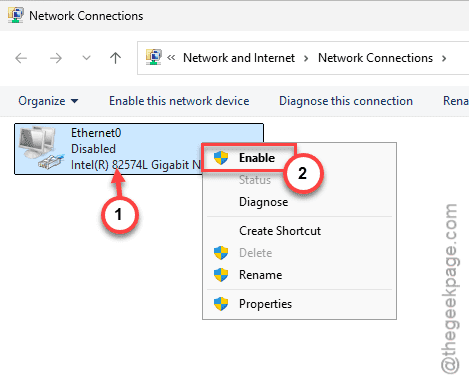Open the recent locations dropdown chevron
This screenshot has height=387, width=469.
click(x=86, y=58)
